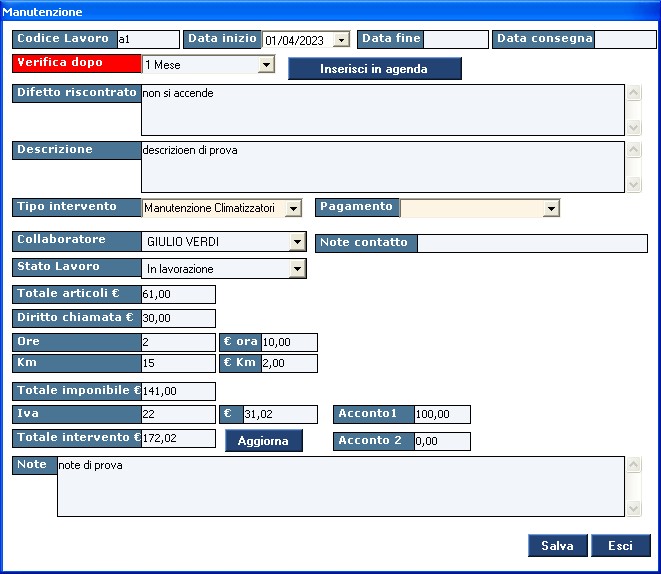The height and width of the screenshot is (574, 661).
Task: Open the Collaboratore dropdown
Action: tap(297, 242)
